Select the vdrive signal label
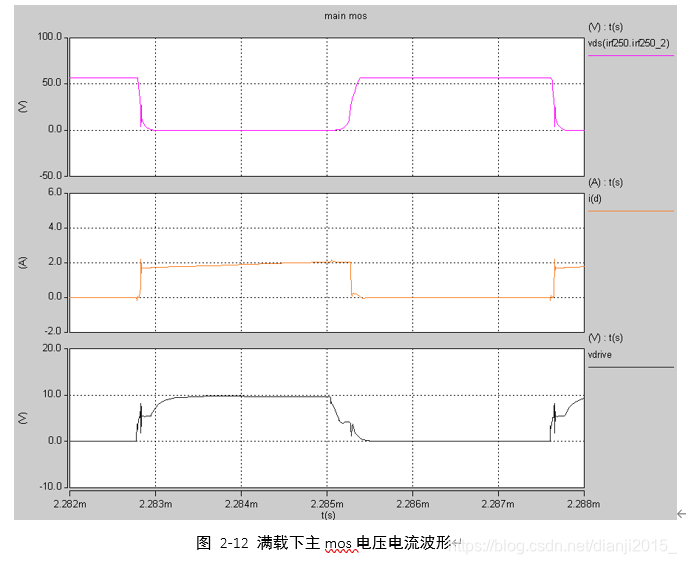 pos(599,355)
